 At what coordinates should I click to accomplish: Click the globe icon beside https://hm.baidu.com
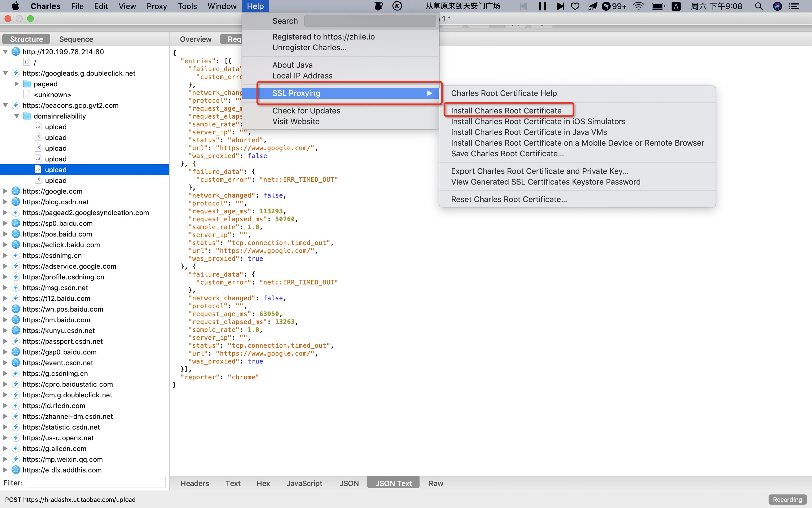click(16, 320)
